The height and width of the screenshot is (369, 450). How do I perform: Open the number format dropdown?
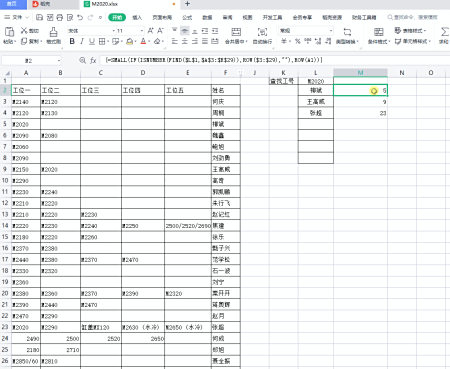point(331,31)
